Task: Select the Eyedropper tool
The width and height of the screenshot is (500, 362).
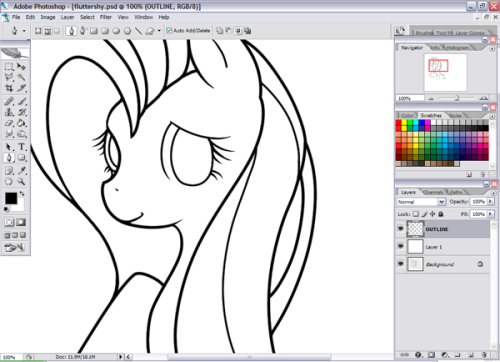Action: point(21,171)
